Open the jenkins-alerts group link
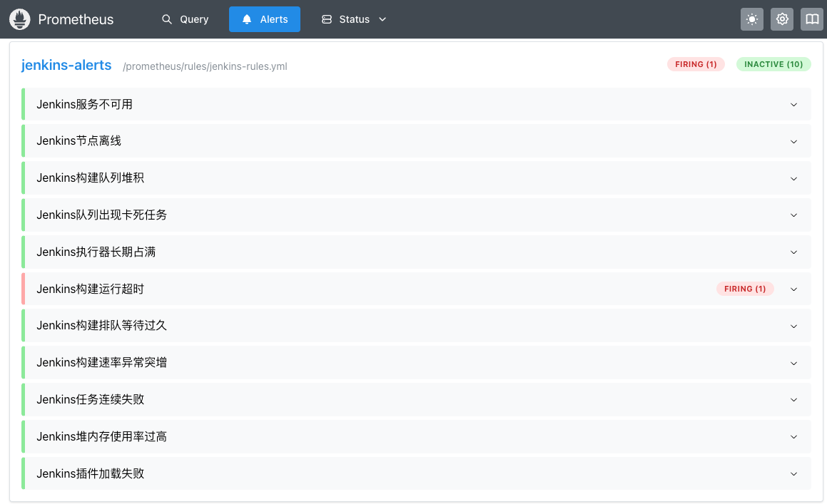 point(66,66)
